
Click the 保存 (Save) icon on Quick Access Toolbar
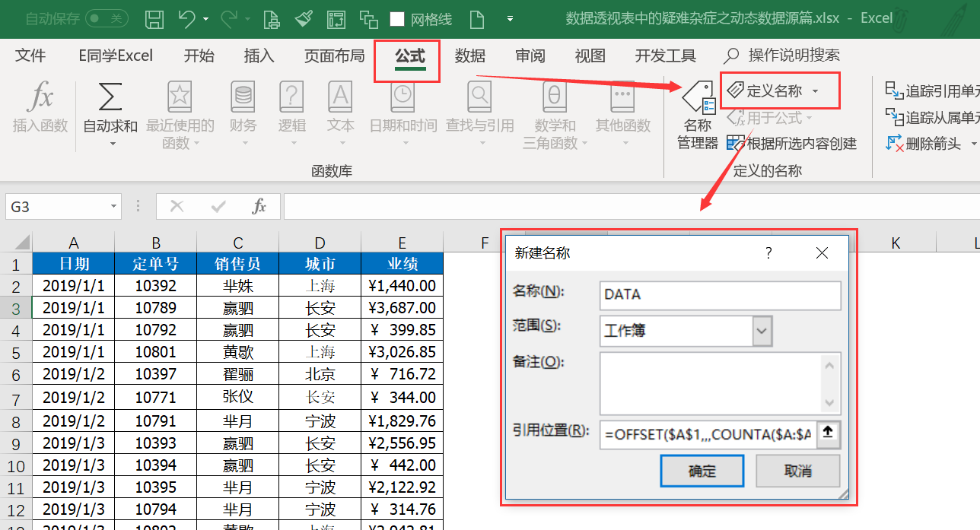point(154,18)
